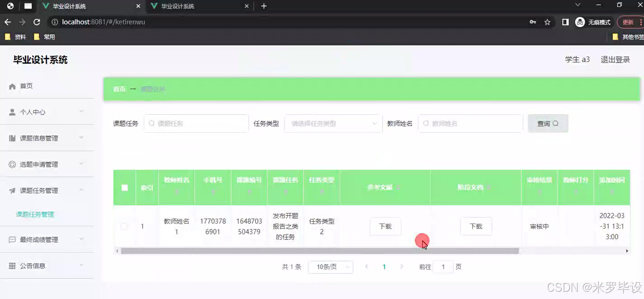Select the person icon beside 个人中心
Viewport: 644px width, 299px height.
click(11, 112)
